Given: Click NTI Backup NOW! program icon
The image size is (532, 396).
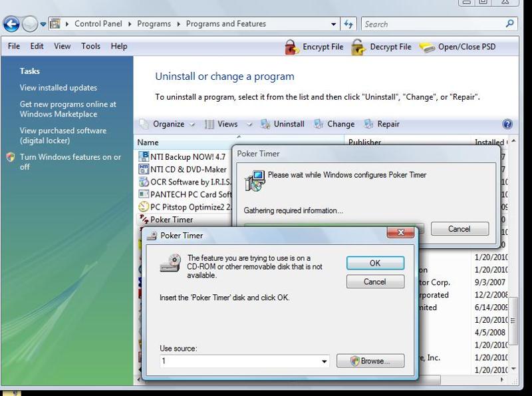Looking at the screenshot, I should (x=144, y=156).
